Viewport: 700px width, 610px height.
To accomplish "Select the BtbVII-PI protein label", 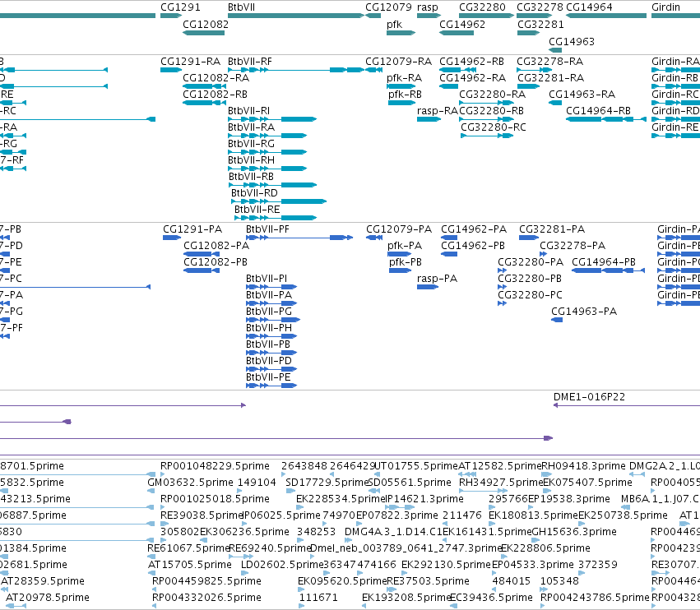I will 267,279.
